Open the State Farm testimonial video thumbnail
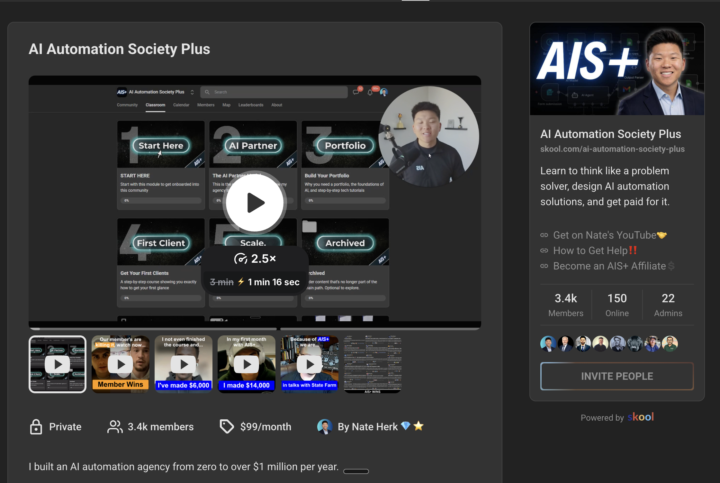 (309, 364)
